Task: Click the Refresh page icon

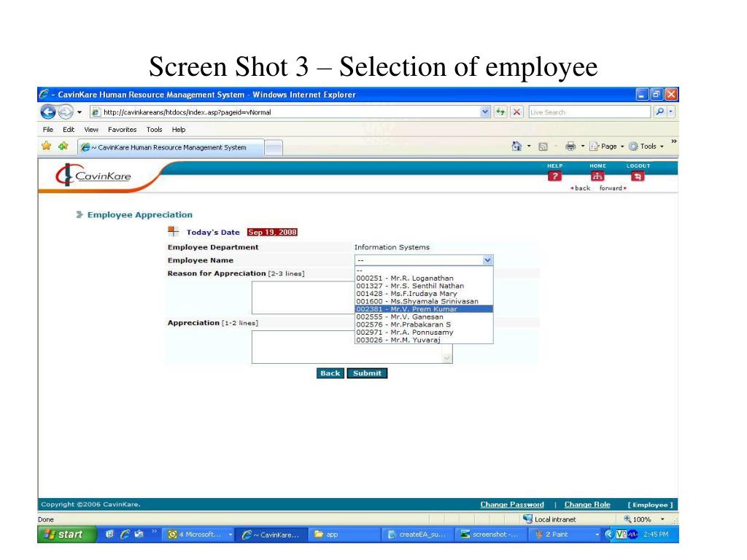Action: point(500,112)
